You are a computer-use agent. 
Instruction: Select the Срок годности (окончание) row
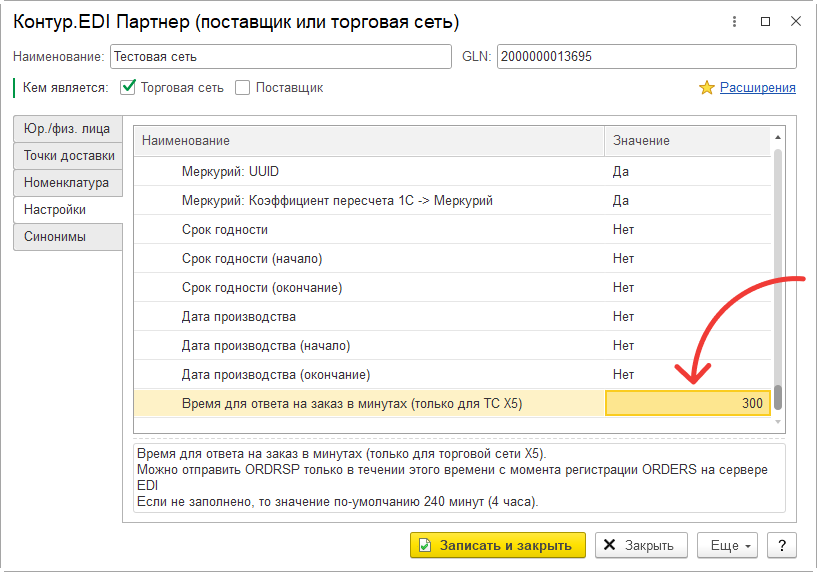[x=452, y=288]
